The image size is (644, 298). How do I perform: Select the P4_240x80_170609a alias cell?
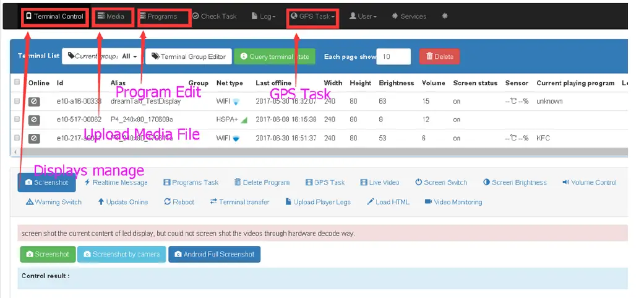142,120
